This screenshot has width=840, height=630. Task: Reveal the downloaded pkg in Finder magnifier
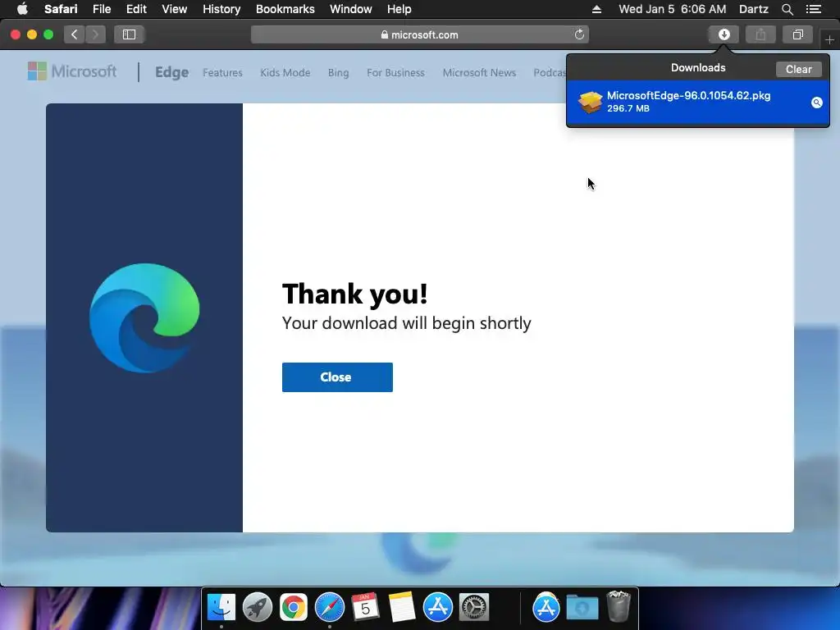pos(816,103)
